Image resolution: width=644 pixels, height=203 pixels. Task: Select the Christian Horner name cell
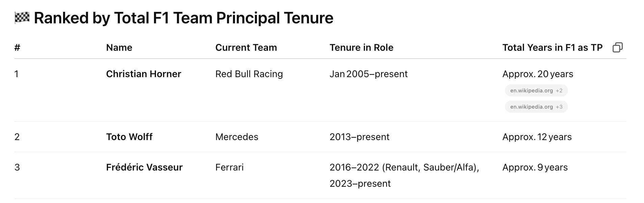(143, 74)
